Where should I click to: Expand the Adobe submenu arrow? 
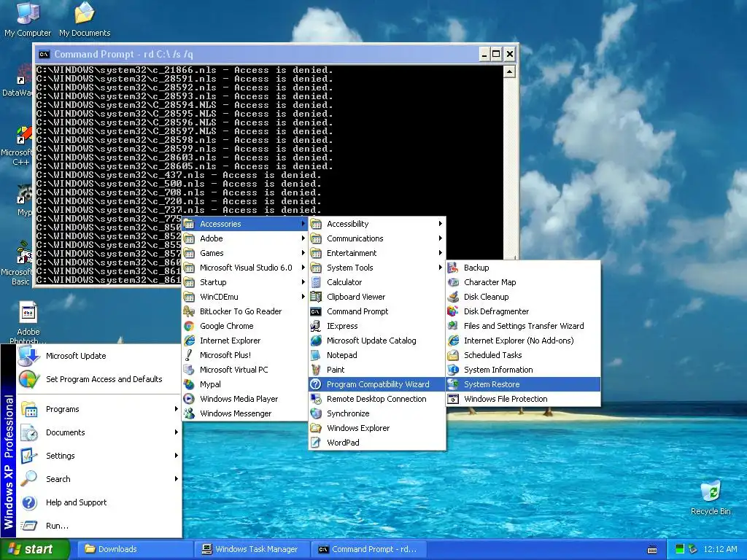(303, 238)
